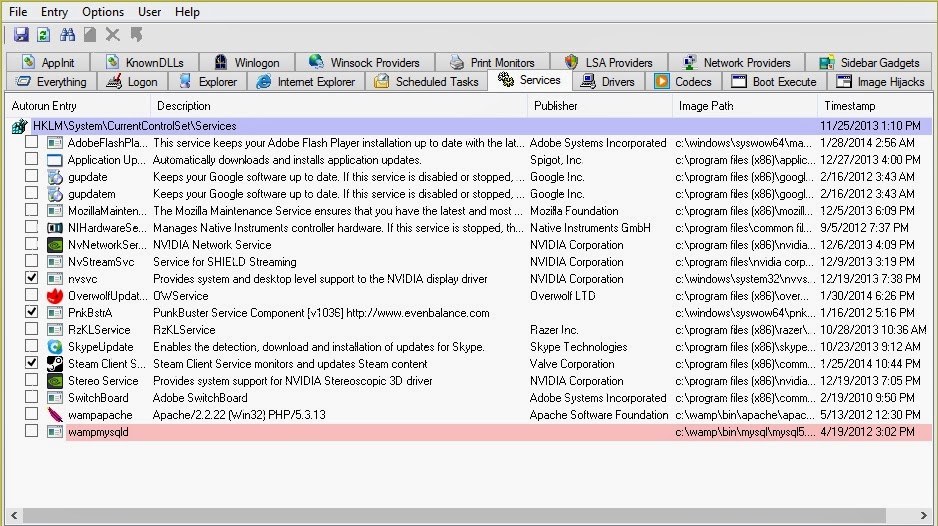
Task: Click the horizontal scrollbar thumb
Action: (454, 515)
